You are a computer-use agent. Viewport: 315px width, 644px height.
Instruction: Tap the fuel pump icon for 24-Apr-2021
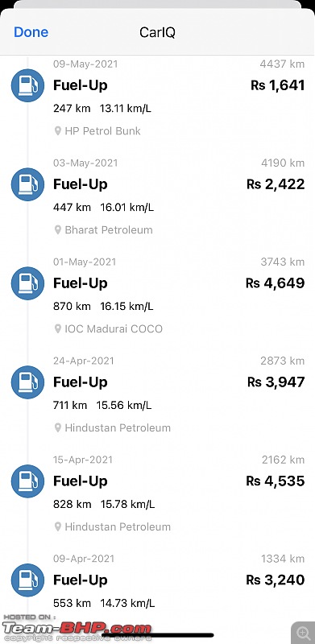pyautogui.click(x=27, y=382)
